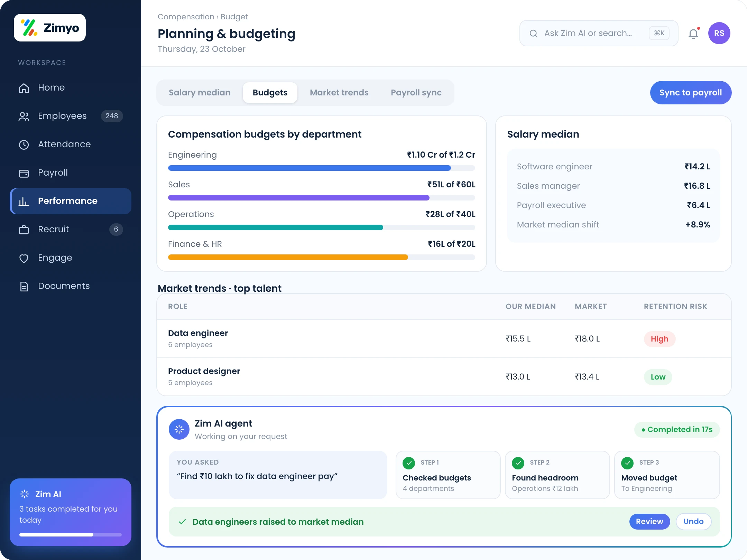Click the Performance bar chart icon
This screenshot has height=560, width=747.
tap(24, 201)
